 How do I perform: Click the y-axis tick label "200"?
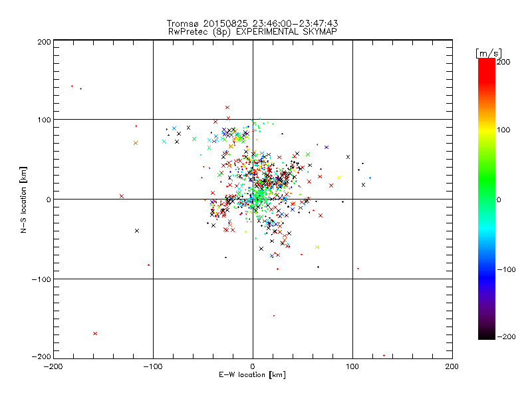pyautogui.click(x=44, y=42)
